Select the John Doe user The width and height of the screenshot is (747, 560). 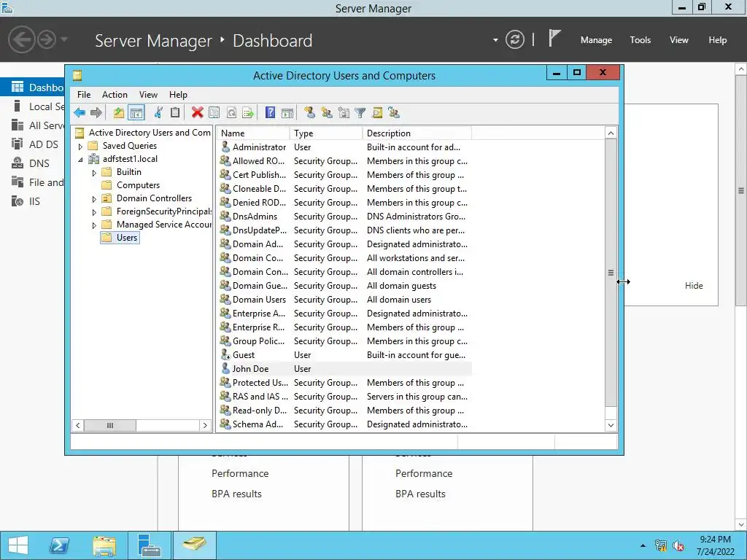(x=251, y=369)
